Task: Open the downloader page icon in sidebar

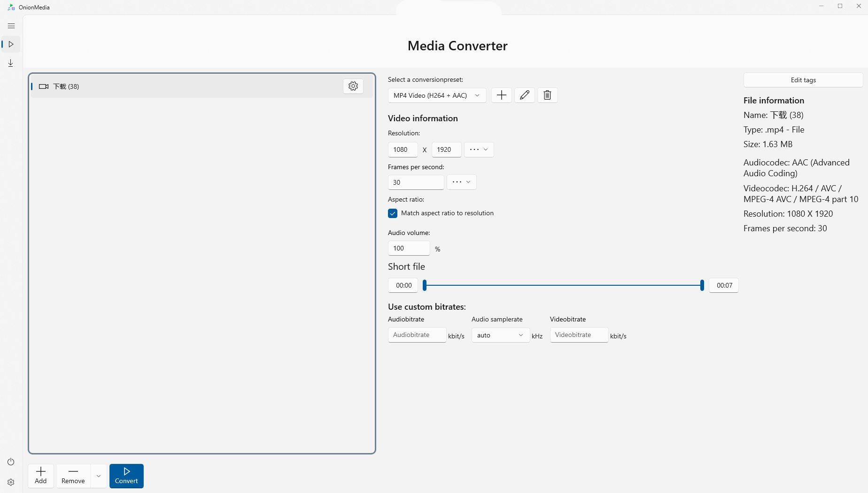Action: (11, 63)
